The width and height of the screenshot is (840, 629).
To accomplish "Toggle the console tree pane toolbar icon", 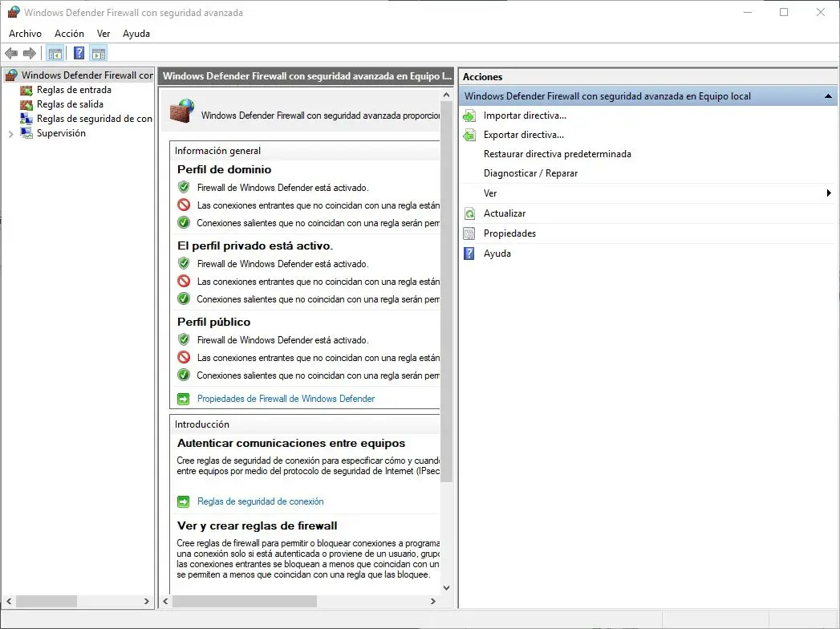I will pos(55,53).
